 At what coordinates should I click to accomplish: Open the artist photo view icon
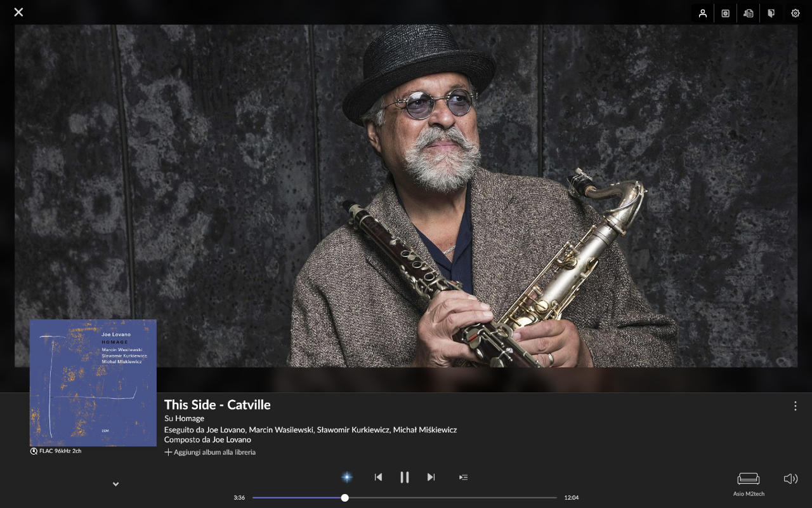(x=702, y=13)
